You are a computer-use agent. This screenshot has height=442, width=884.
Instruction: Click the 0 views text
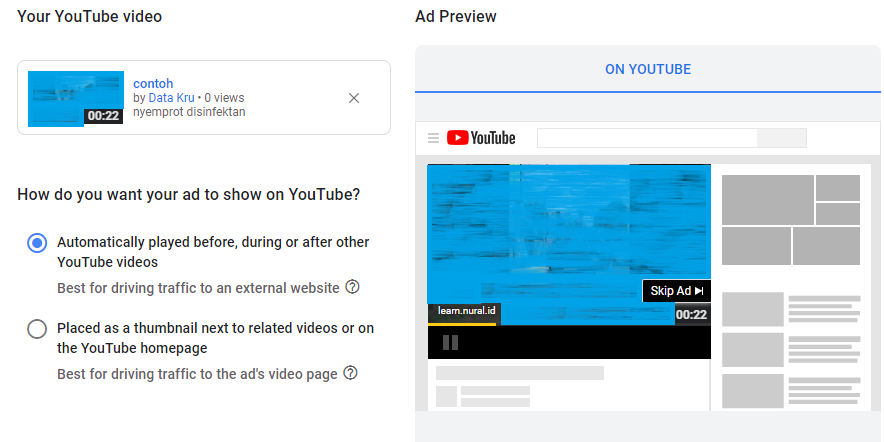point(224,98)
